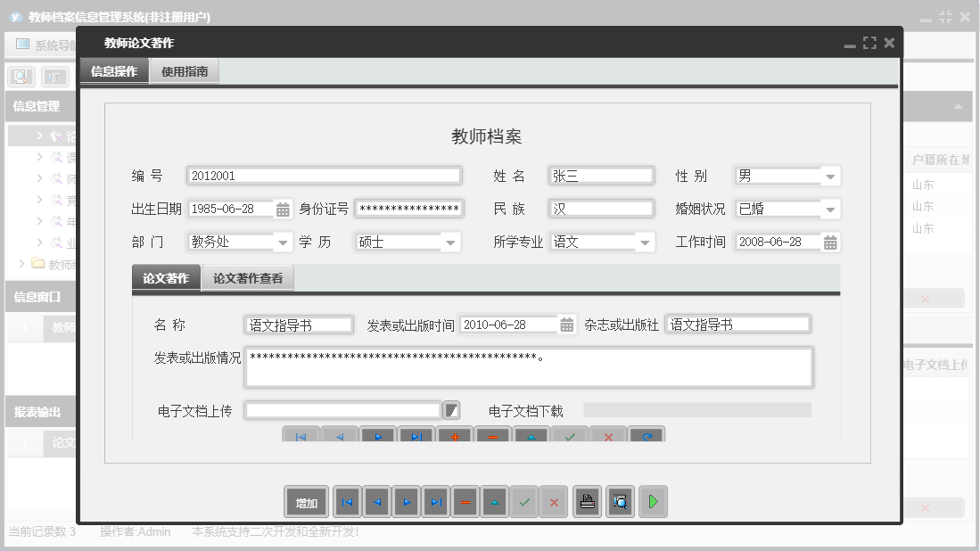The width and height of the screenshot is (980, 551).
Task: Add a new paper with the plus icon
Action: point(454,435)
